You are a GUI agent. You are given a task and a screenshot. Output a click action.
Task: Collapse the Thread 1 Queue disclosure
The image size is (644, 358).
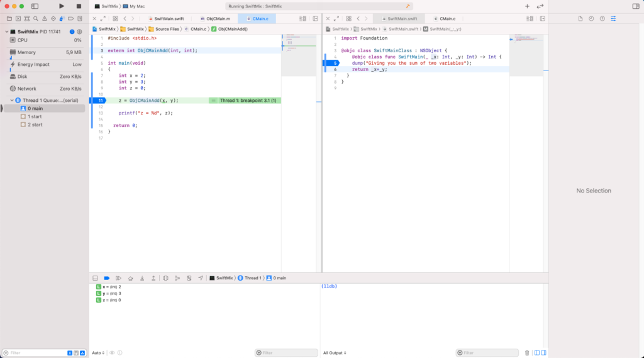11,101
